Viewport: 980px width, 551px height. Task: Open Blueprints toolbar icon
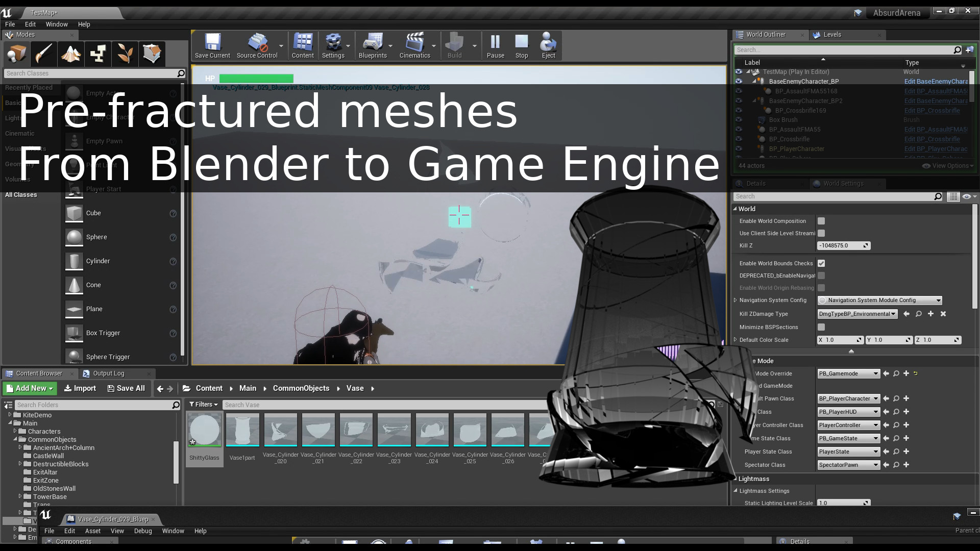pyautogui.click(x=373, y=45)
